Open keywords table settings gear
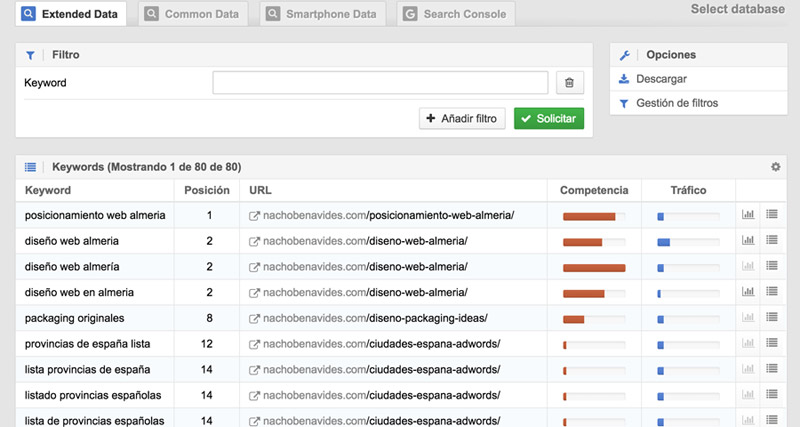This screenshot has width=800, height=427. pyautogui.click(x=776, y=167)
